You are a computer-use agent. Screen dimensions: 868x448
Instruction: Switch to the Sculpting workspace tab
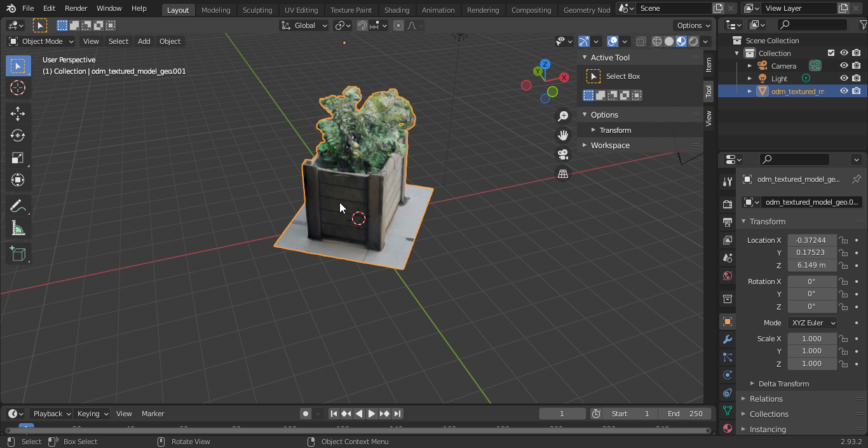(257, 10)
